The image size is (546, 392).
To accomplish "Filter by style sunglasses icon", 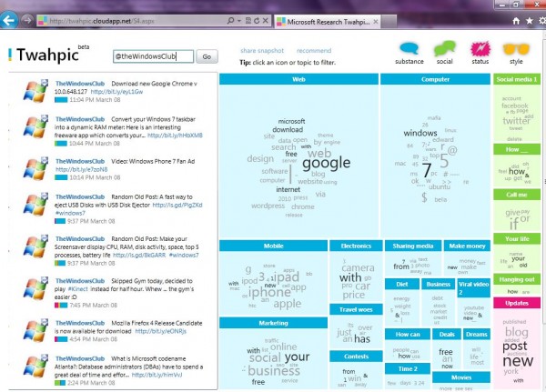I will click(516, 49).
